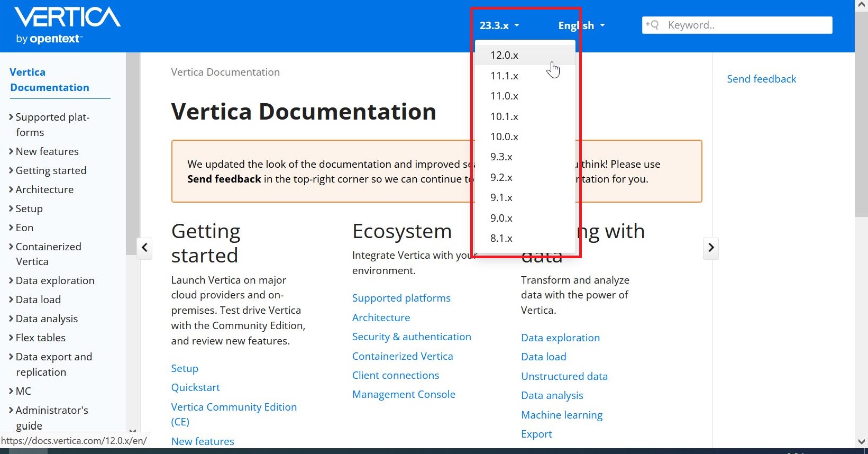The width and height of the screenshot is (868, 454).
Task: Click the Vertica Documentation breadcrumb
Action: tap(225, 72)
